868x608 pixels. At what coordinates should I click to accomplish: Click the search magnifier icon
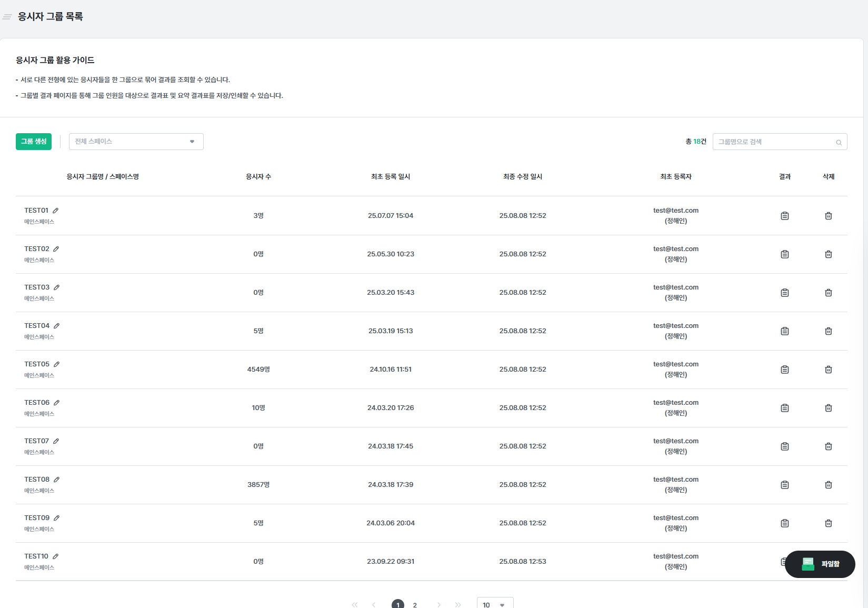tap(839, 142)
